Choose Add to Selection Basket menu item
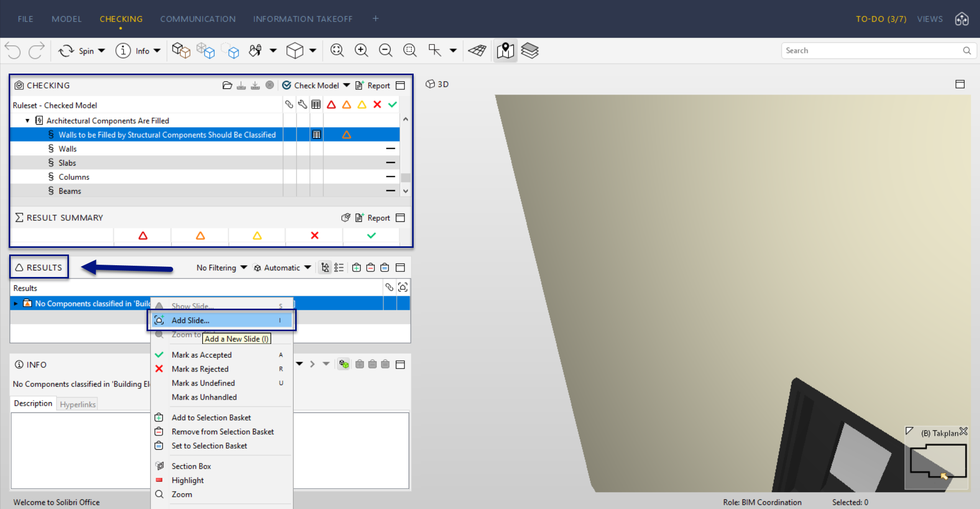 [x=222, y=418]
